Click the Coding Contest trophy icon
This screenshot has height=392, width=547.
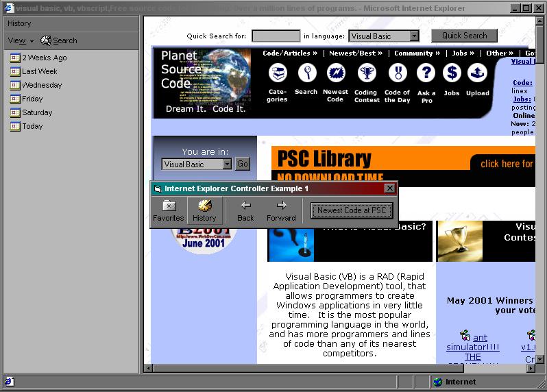[367, 73]
